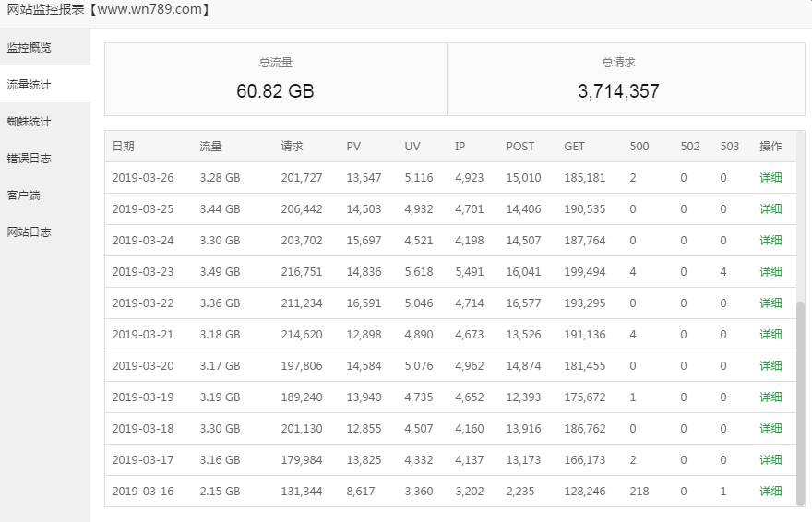Open the 网站日志 tab
The height and width of the screenshot is (522, 812).
click(30, 231)
